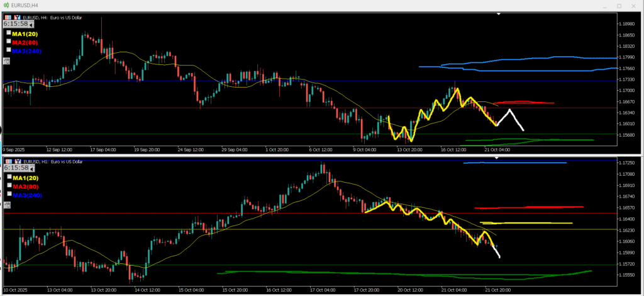Toggle MA2(80) checkbox in H1 chart
The width and height of the screenshot is (644, 296).
point(9,186)
